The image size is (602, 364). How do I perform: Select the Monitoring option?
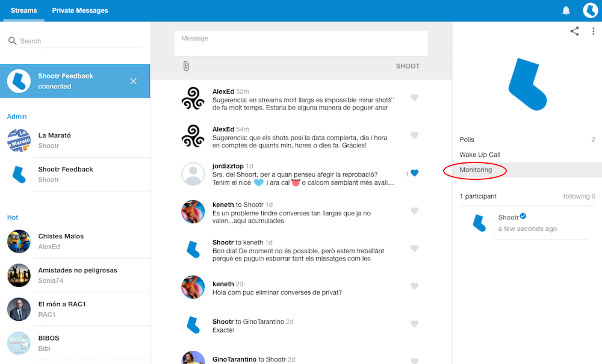tap(527, 170)
